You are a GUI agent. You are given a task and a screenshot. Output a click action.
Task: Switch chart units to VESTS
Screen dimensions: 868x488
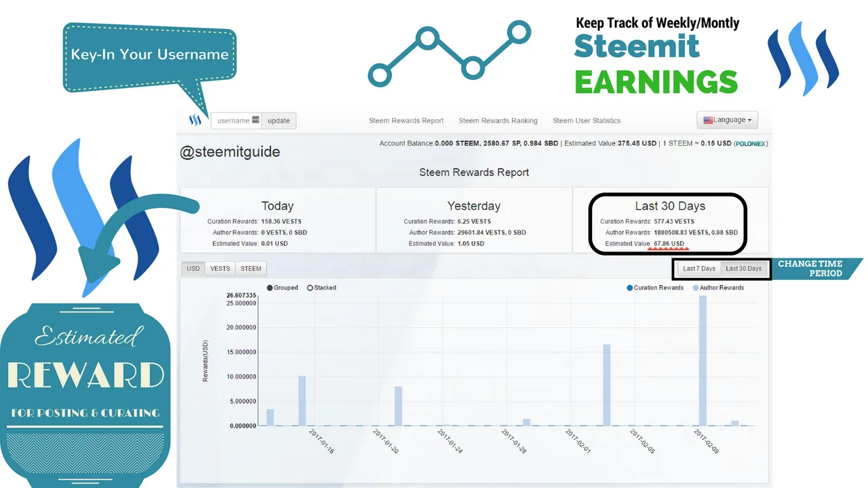[x=220, y=268]
